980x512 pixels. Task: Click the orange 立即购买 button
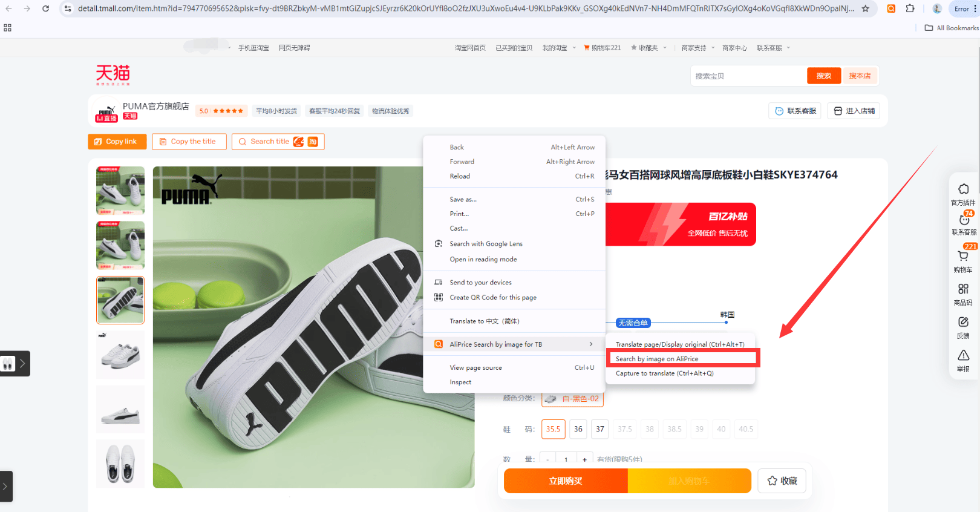pos(566,481)
